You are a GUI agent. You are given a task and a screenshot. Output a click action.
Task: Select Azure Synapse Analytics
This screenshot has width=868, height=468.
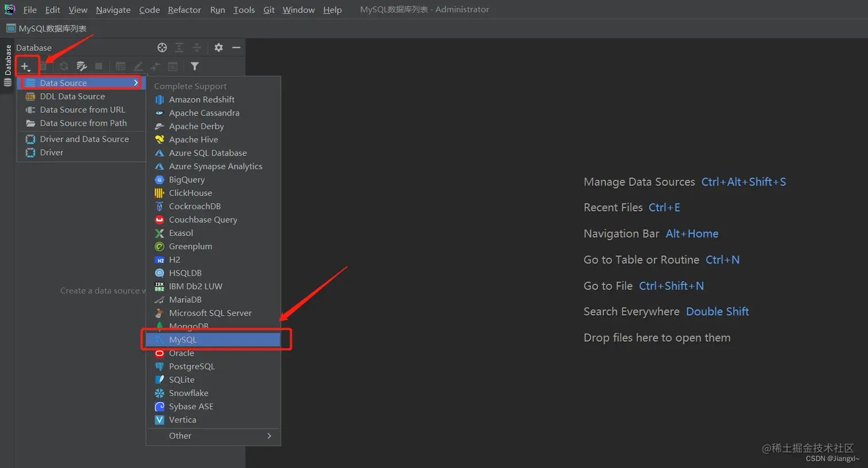coord(213,166)
